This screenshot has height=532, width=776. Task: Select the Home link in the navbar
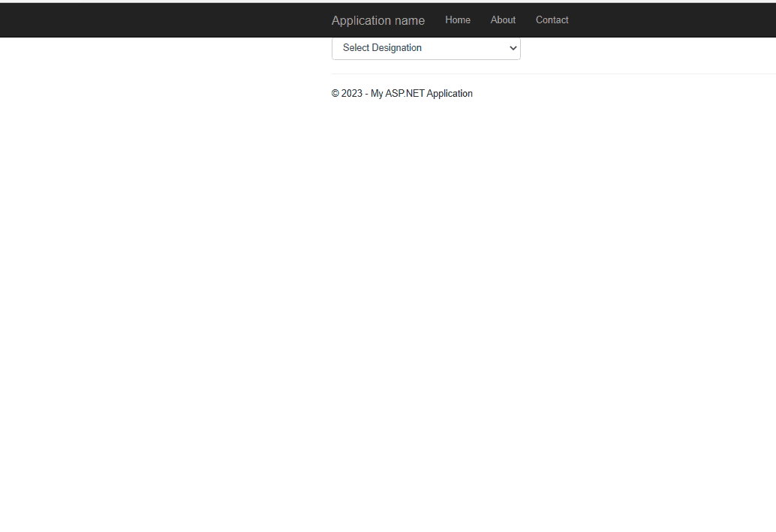point(458,20)
